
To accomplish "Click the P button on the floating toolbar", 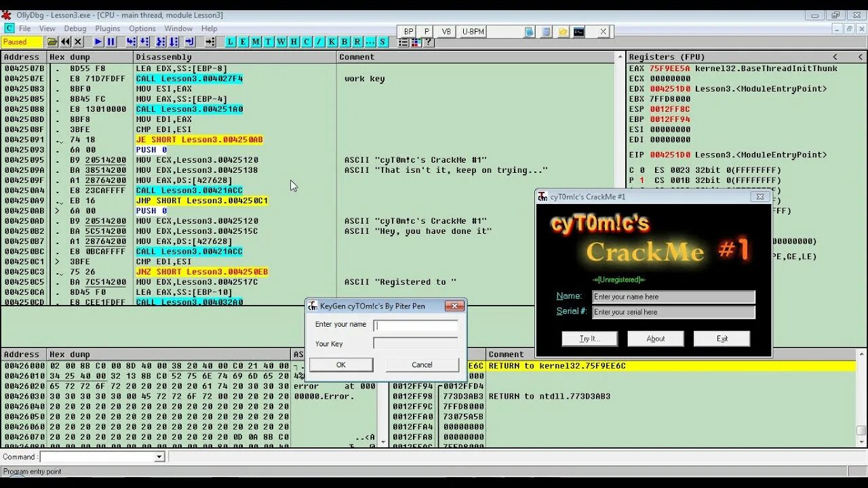I will point(427,31).
